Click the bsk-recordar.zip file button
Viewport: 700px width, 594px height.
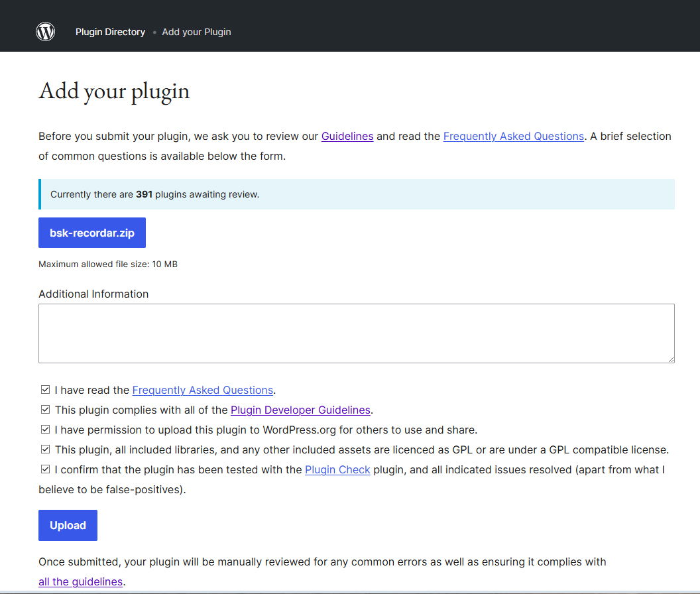point(92,233)
